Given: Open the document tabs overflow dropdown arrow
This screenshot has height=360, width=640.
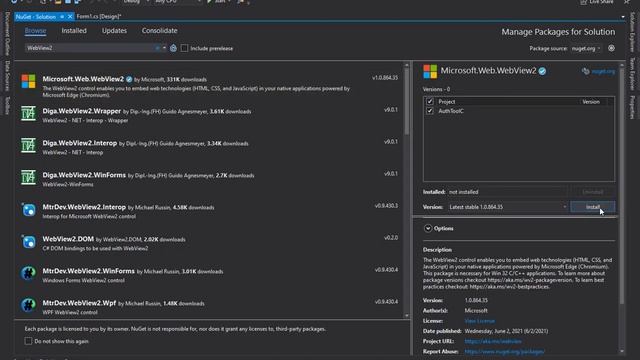Looking at the screenshot, I should point(623,17).
